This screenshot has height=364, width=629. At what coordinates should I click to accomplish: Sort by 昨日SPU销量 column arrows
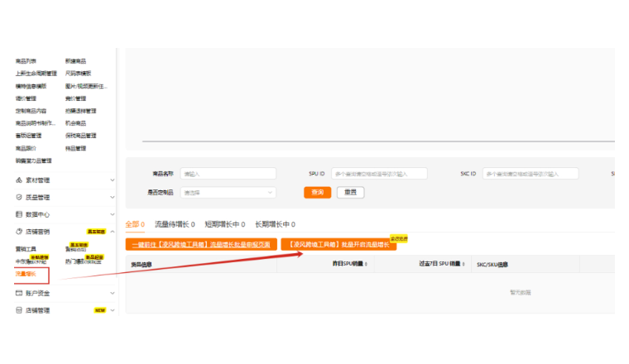tap(367, 264)
